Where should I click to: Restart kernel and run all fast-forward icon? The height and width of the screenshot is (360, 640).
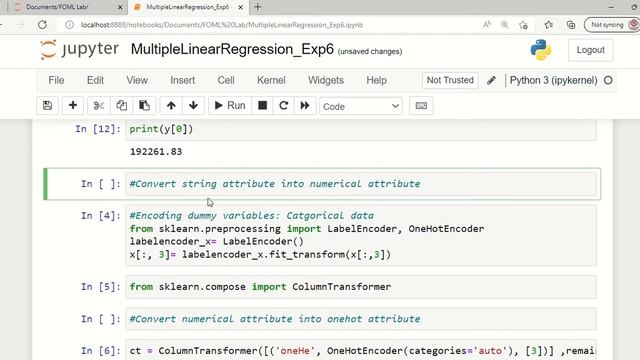(x=305, y=106)
